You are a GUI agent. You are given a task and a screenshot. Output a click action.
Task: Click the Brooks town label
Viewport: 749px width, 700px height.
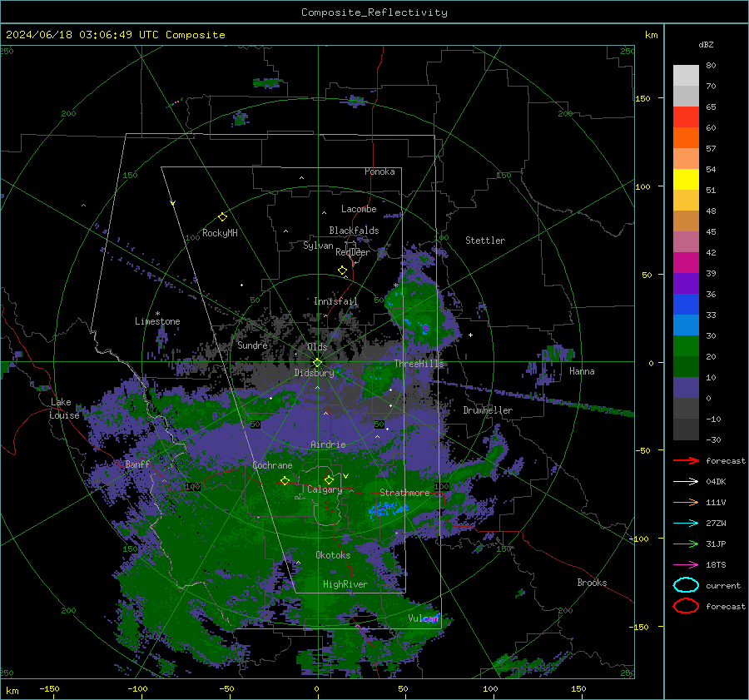pos(592,583)
